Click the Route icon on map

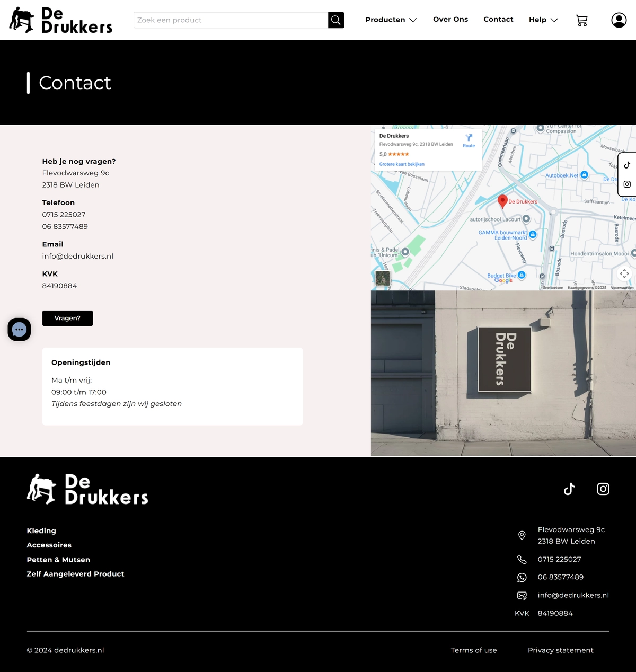(x=469, y=140)
